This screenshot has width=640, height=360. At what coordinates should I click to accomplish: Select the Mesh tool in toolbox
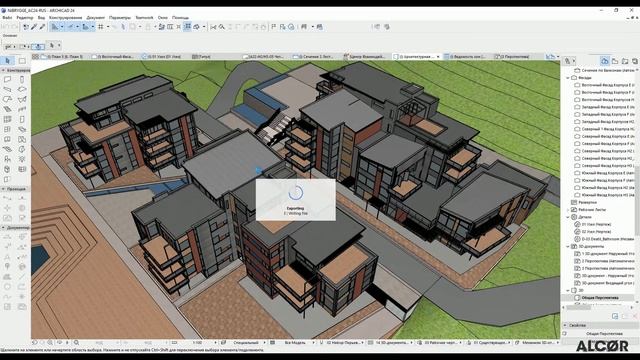point(7,149)
